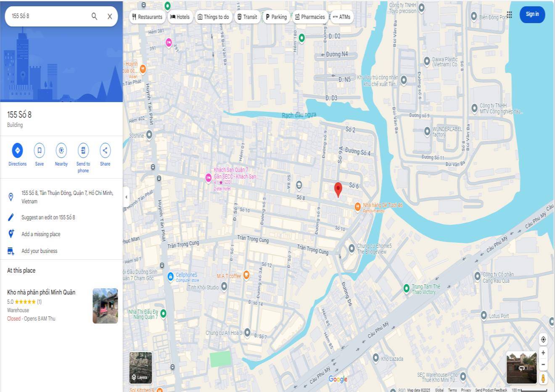Click Suggest an edit on 155 Số 8
The height and width of the screenshot is (392, 555).
(x=48, y=217)
